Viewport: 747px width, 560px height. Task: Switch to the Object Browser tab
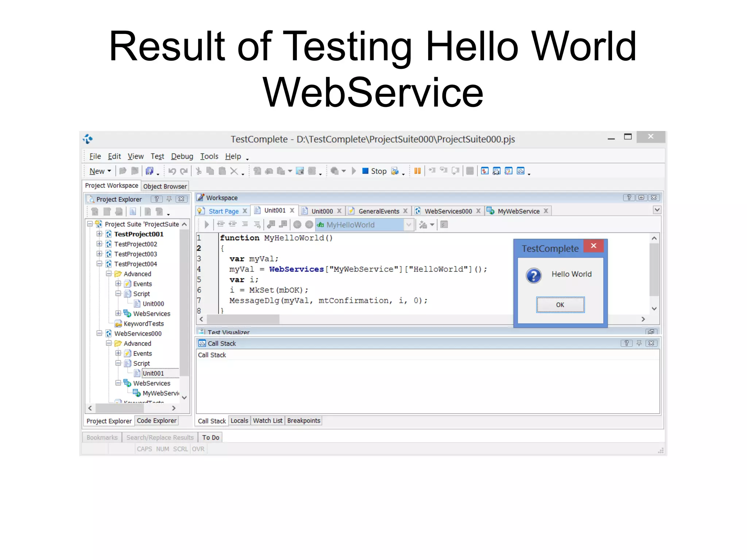(165, 186)
